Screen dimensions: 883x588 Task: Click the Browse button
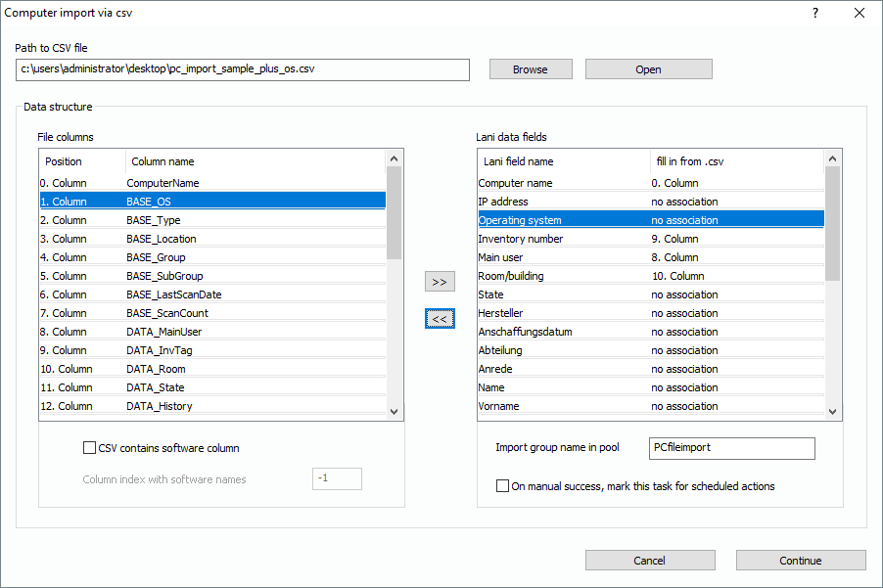(x=530, y=69)
